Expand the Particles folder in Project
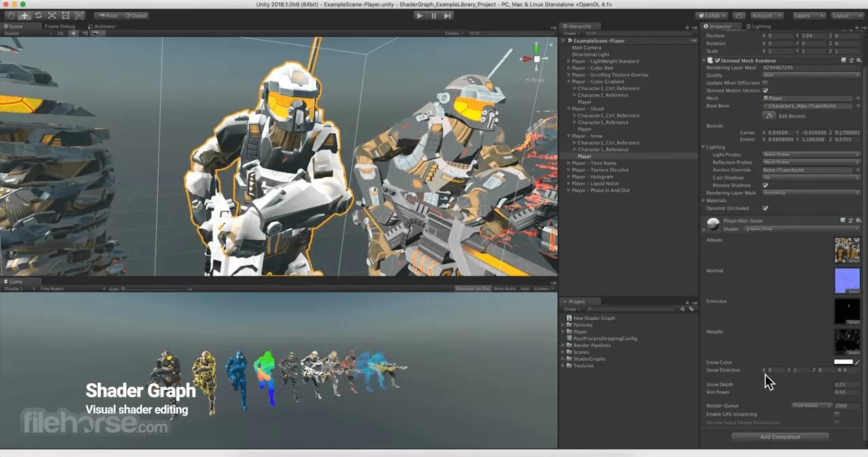Screen dimensions: 868x457 point(563,325)
